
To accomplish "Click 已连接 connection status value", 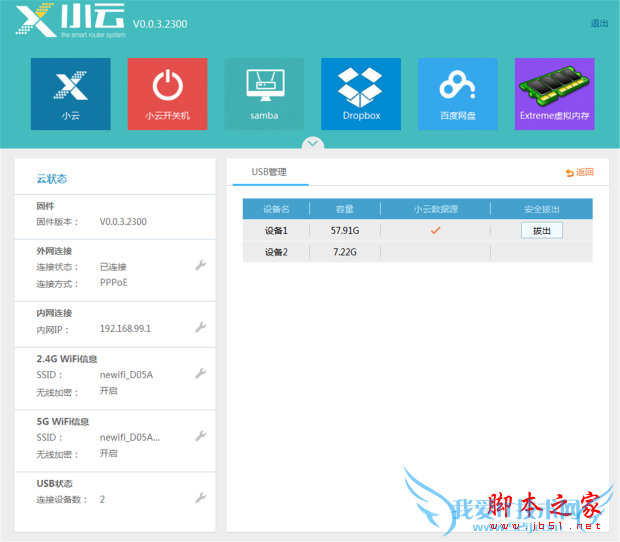I will (113, 267).
